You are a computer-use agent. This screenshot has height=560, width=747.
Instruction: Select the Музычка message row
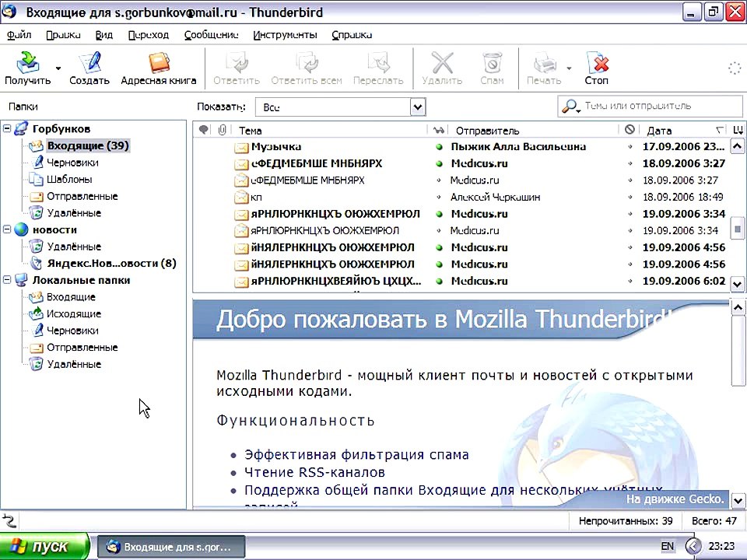click(x=461, y=147)
